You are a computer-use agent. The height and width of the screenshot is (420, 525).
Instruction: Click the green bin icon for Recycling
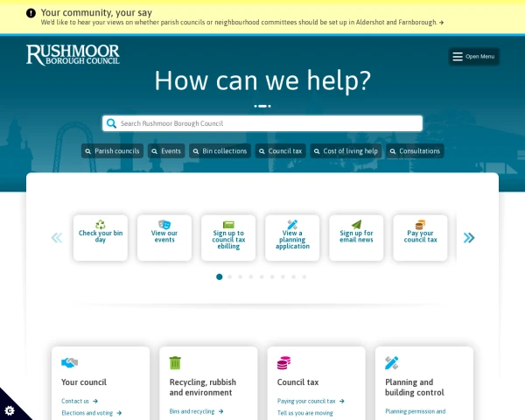pyautogui.click(x=175, y=363)
